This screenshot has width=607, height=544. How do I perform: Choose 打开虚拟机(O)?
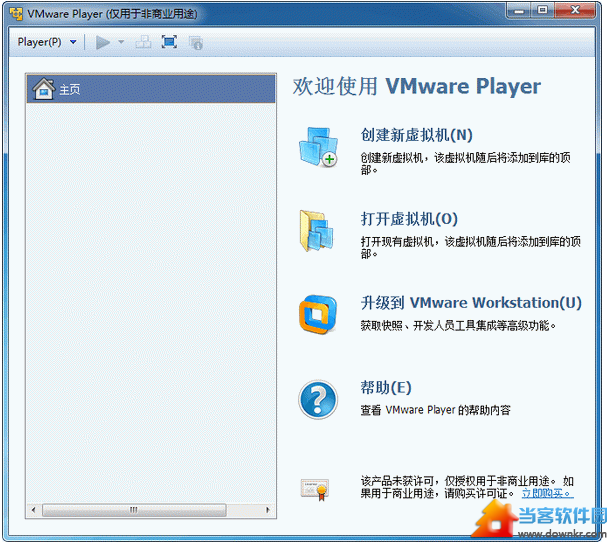[x=409, y=219]
